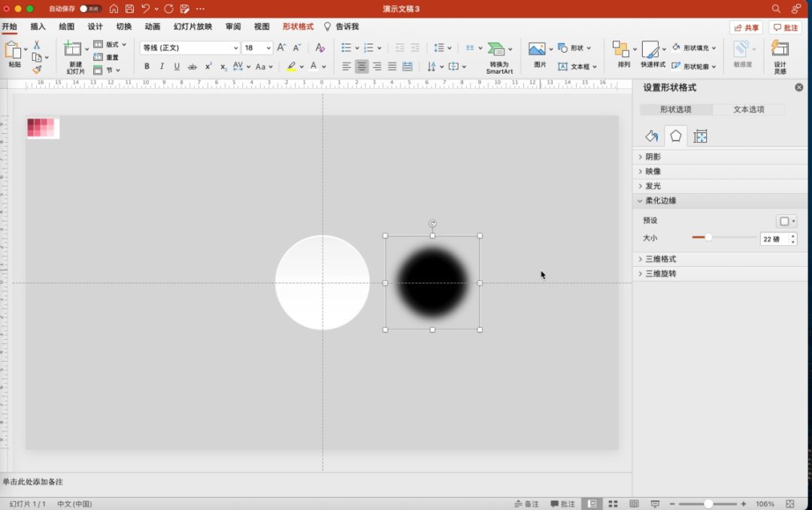Toggle Bold formatting
The image size is (812, 510).
[x=147, y=66]
